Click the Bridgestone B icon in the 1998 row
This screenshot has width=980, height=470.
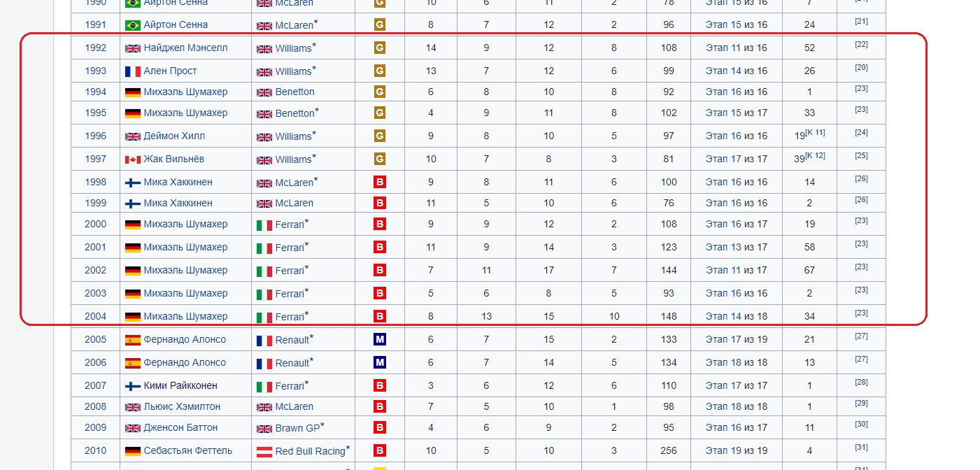coord(380,182)
